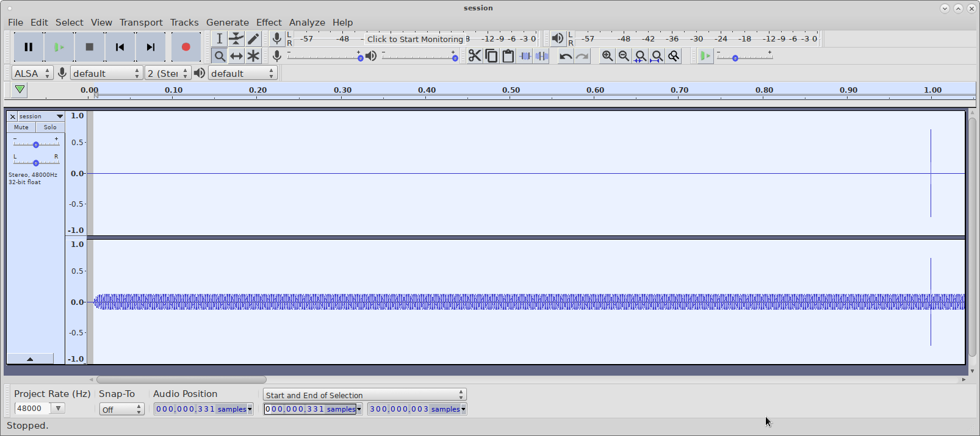Screen dimensions: 980x436
Task: Mute the session track
Action: [21, 127]
